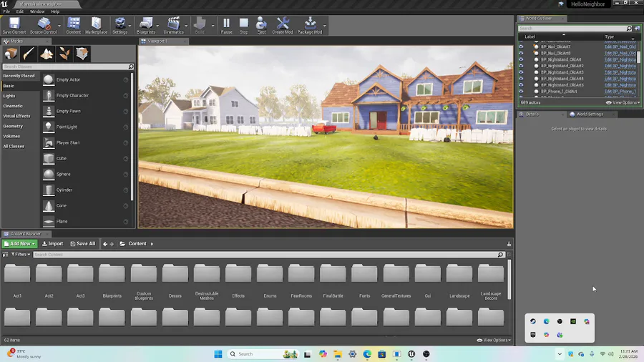Image resolution: width=644 pixels, height=362 pixels.
Task: Click the Save All button
Action: coord(83,244)
